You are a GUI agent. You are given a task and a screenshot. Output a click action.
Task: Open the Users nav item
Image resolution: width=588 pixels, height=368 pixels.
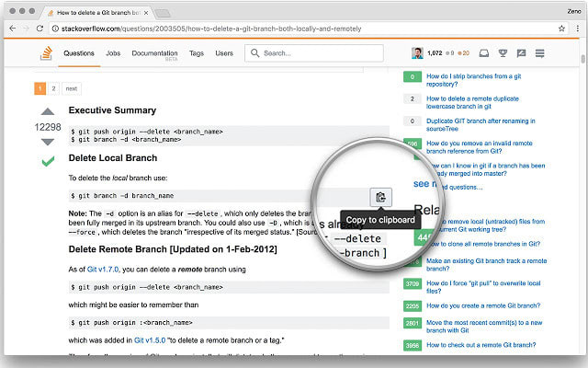coord(224,53)
